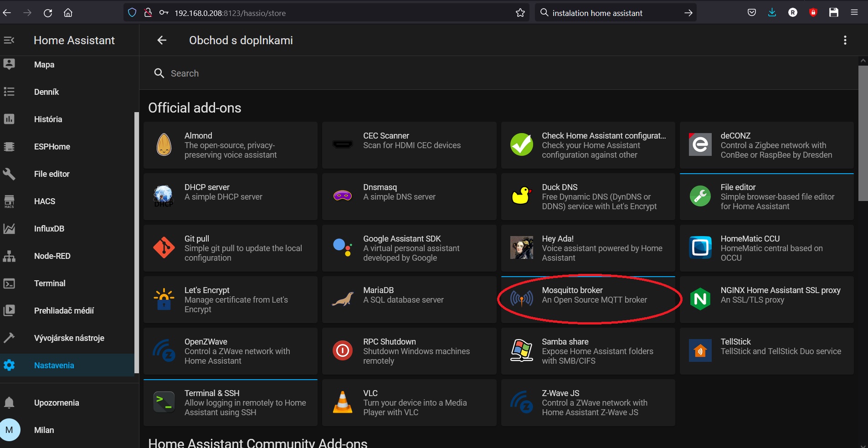The height and width of the screenshot is (448, 868).
Task: Click the browser shield tracking icon
Action: click(132, 13)
